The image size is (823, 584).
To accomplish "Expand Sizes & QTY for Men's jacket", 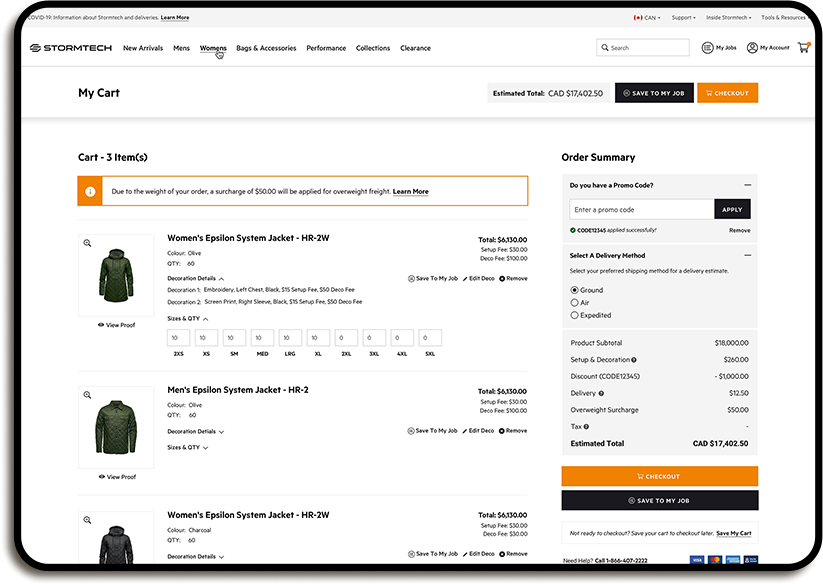I will coord(188,448).
